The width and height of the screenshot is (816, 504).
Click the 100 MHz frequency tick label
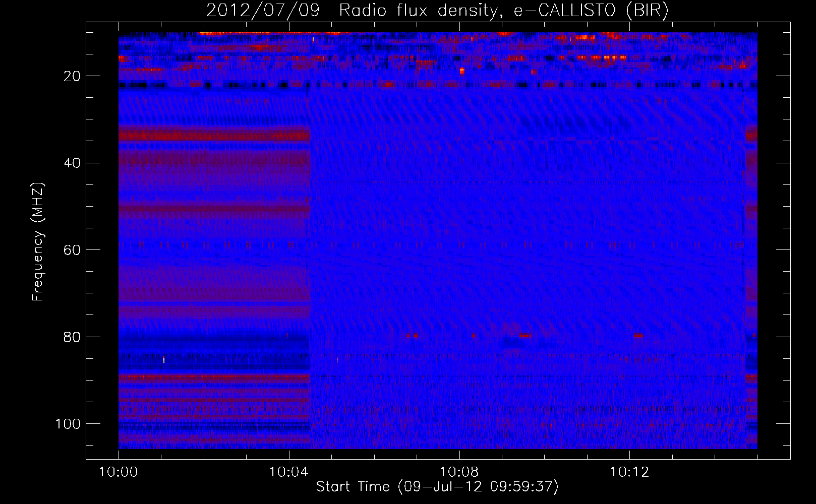68,424
